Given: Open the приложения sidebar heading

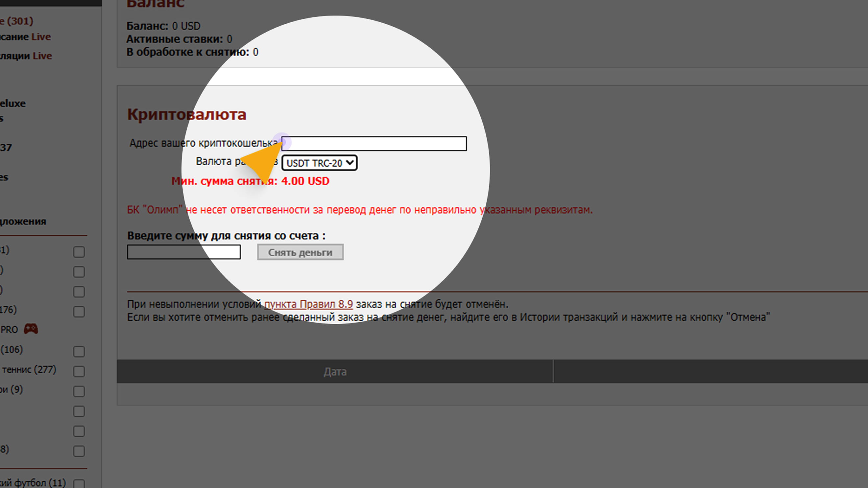Looking at the screenshot, I should click(x=23, y=221).
